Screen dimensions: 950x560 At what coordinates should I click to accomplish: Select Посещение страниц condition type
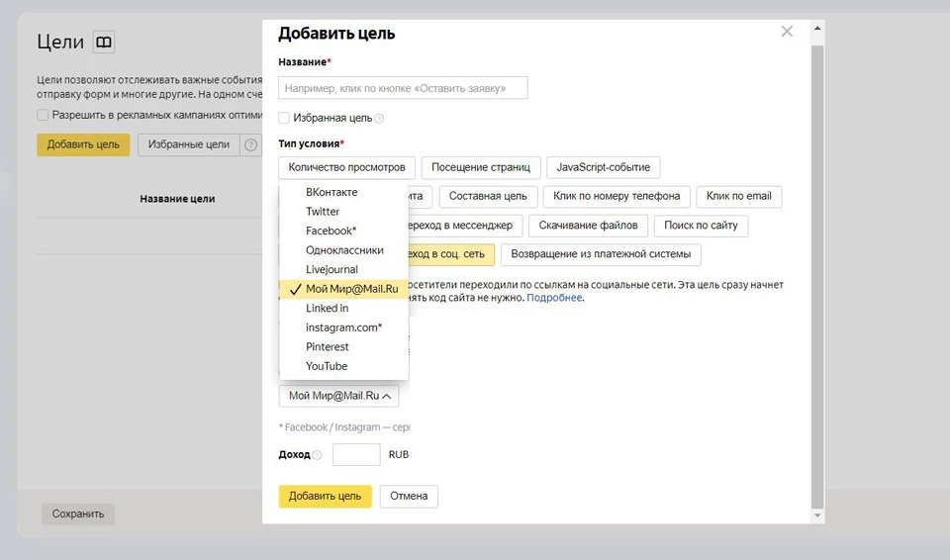coord(481,168)
